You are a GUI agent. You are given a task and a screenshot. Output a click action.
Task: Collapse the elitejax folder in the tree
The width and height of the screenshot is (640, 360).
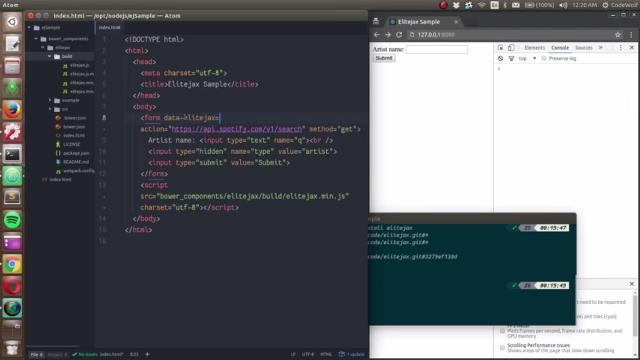(43, 48)
